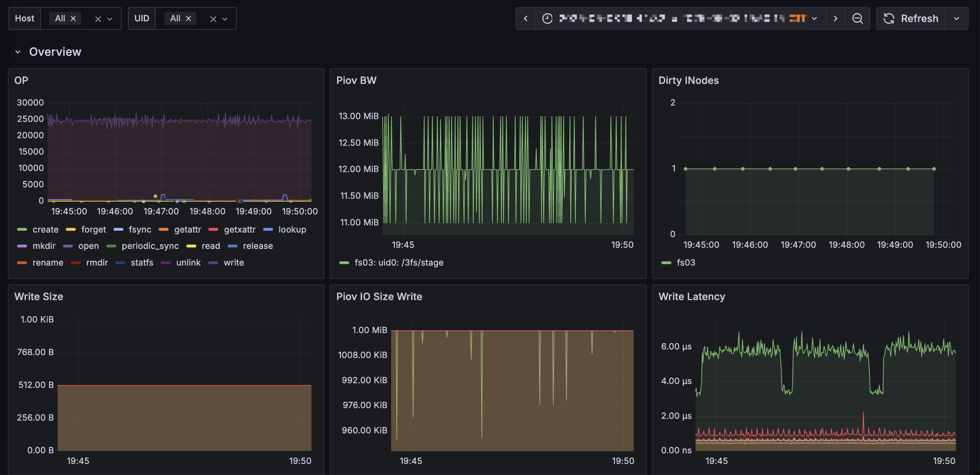Open the Host variable dropdown
Viewport: 980px width, 475px height.
point(110,18)
